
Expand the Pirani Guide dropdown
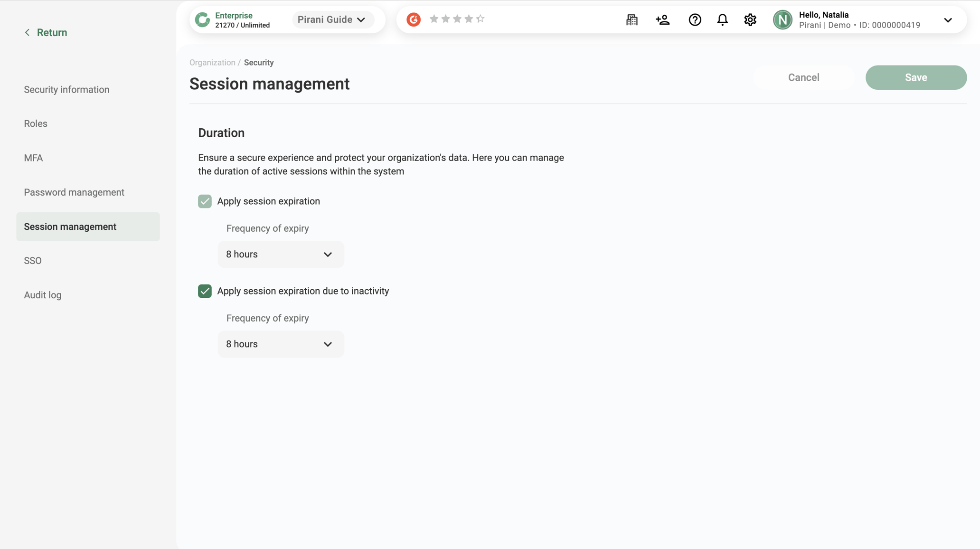pos(332,19)
